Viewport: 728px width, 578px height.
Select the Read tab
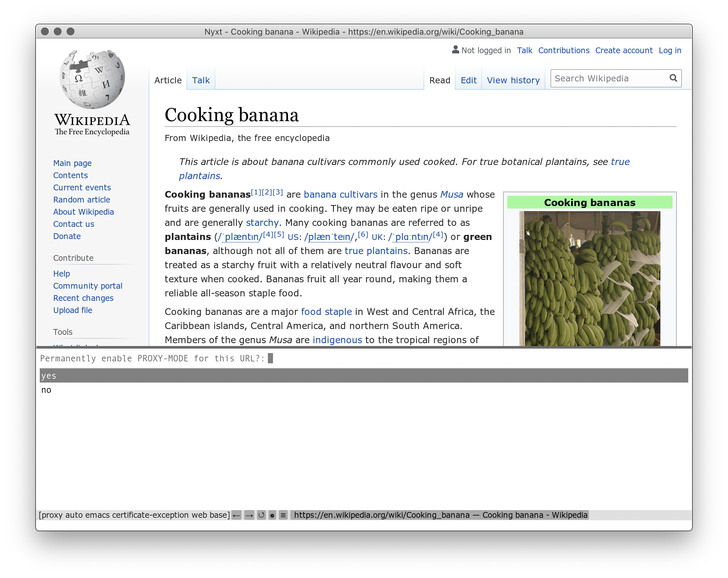[440, 80]
